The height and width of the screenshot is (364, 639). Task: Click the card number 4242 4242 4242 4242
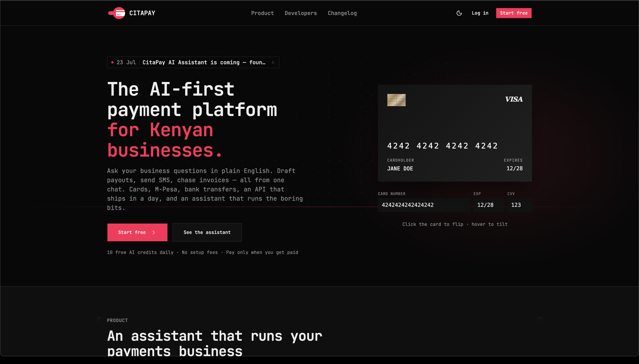[442, 146]
